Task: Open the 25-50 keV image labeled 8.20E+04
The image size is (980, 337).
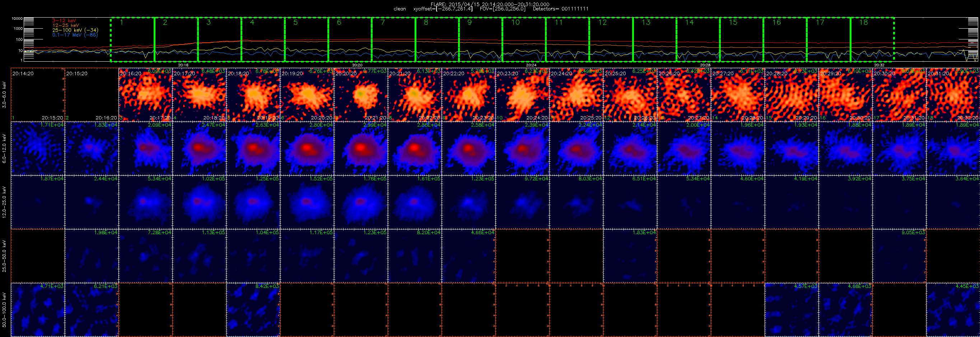Action: [415, 256]
